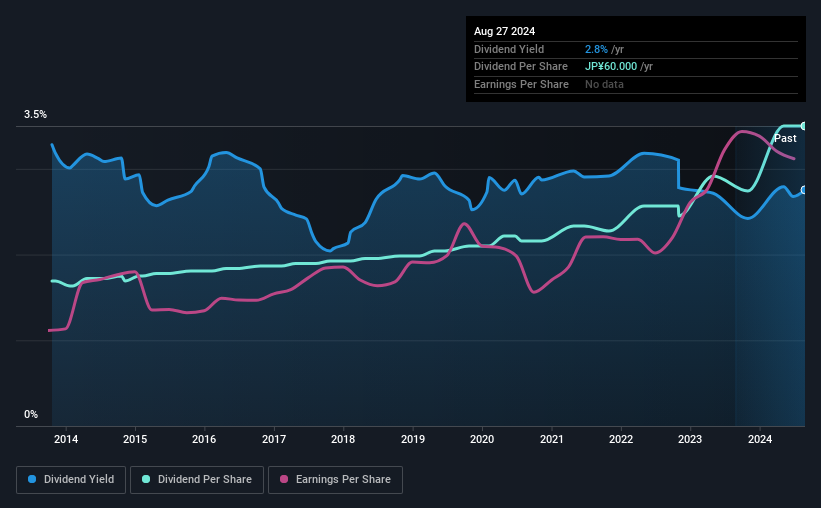821x508 pixels.
Task: Click the 0% y-axis label
Action: tap(31, 414)
